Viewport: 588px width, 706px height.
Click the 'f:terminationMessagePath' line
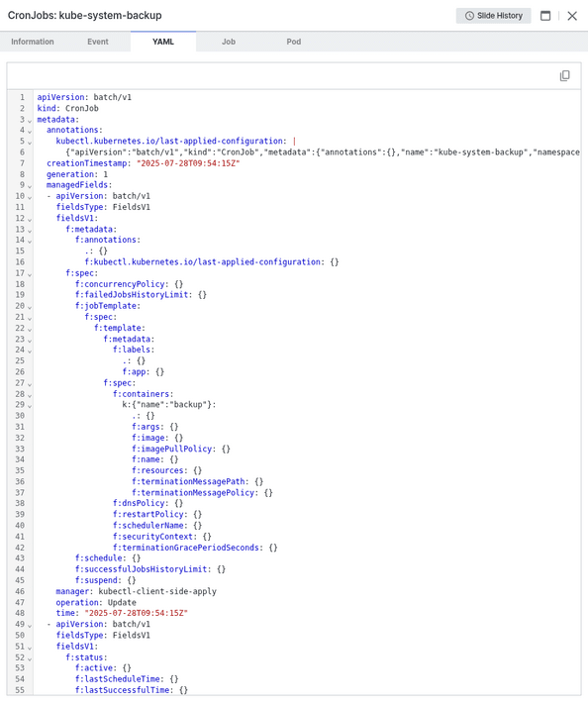pyautogui.click(x=198, y=482)
